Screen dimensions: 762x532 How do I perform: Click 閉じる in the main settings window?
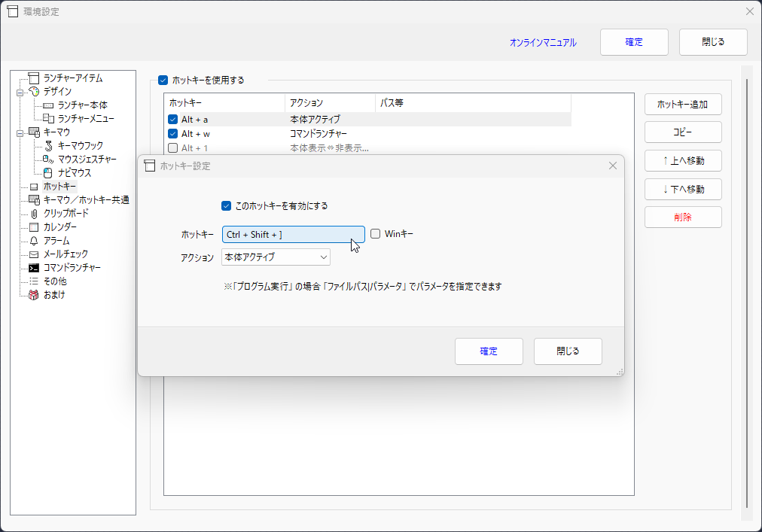pyautogui.click(x=713, y=42)
